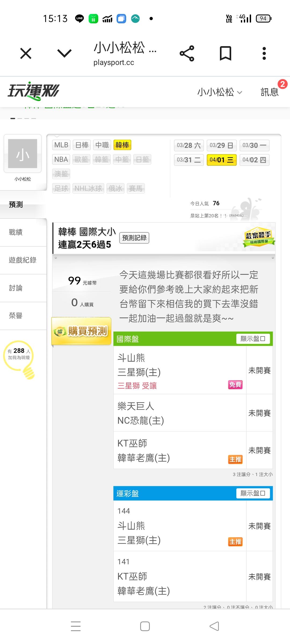Open the three-dot browser menu

point(264,53)
